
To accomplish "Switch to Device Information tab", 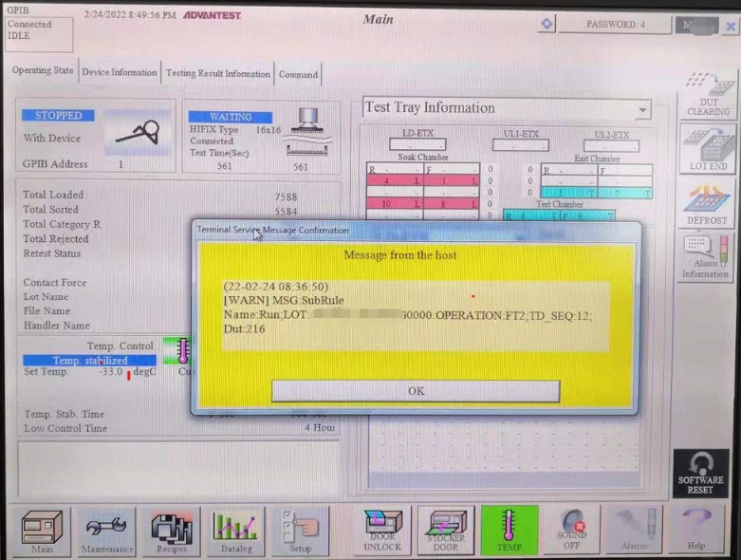I will click(x=120, y=73).
